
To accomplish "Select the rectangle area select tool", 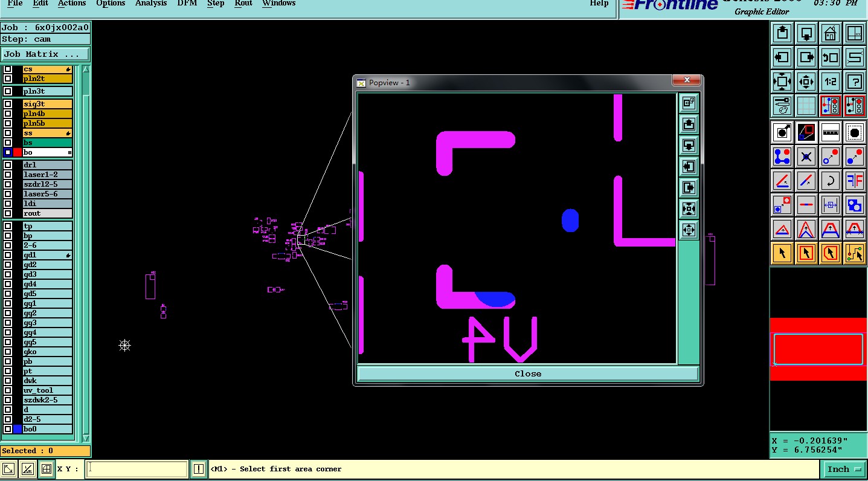I will coord(806,253).
